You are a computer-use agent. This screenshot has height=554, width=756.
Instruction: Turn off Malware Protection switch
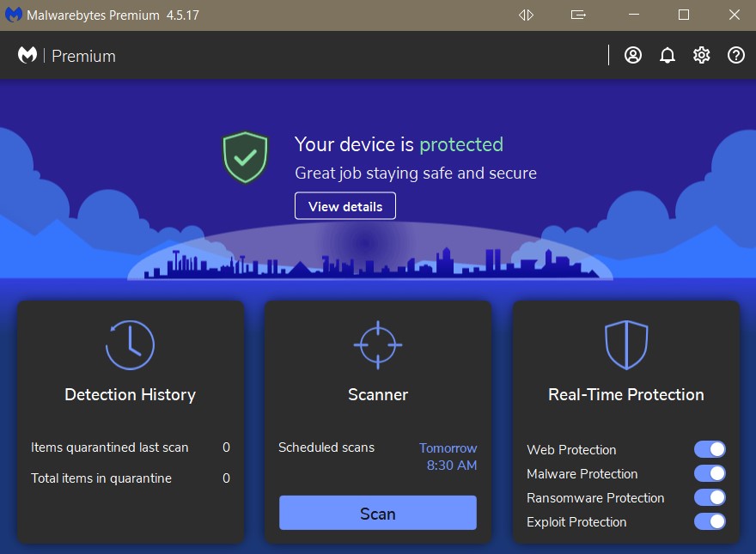tap(710, 473)
